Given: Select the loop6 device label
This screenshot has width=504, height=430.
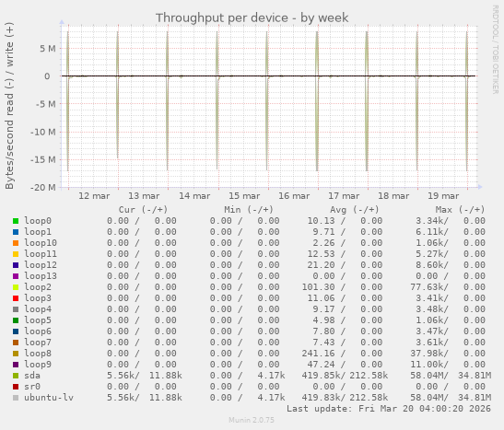Looking at the screenshot, I should coord(38,331).
